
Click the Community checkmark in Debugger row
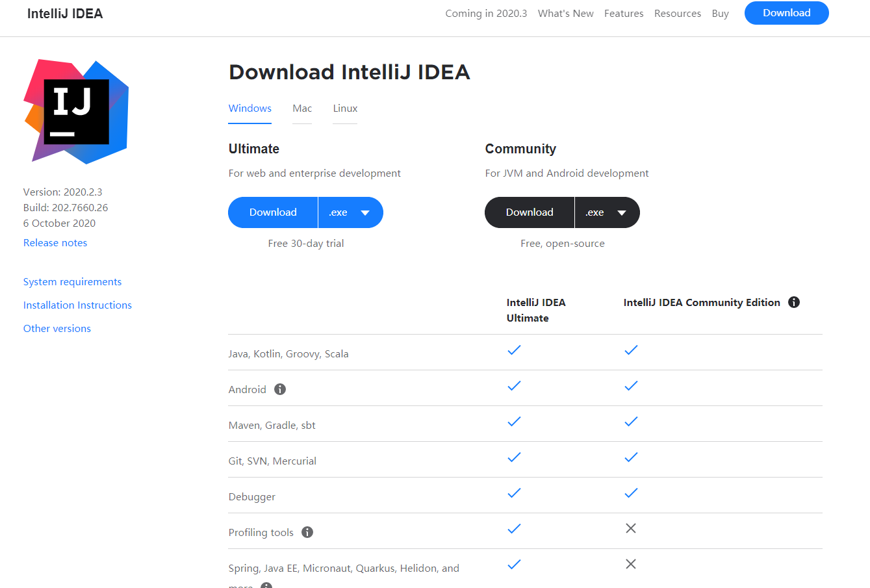[631, 493]
